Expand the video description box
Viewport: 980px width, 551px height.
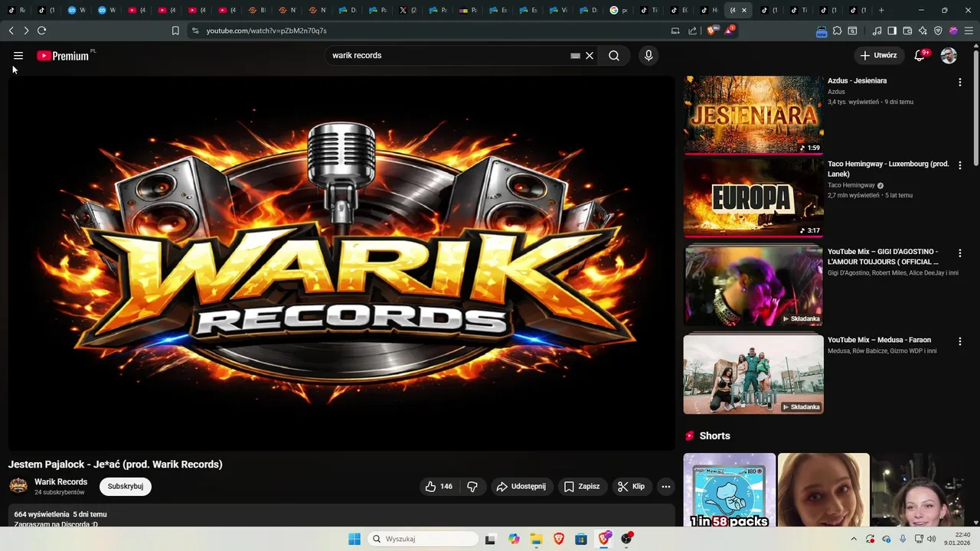pos(341,516)
